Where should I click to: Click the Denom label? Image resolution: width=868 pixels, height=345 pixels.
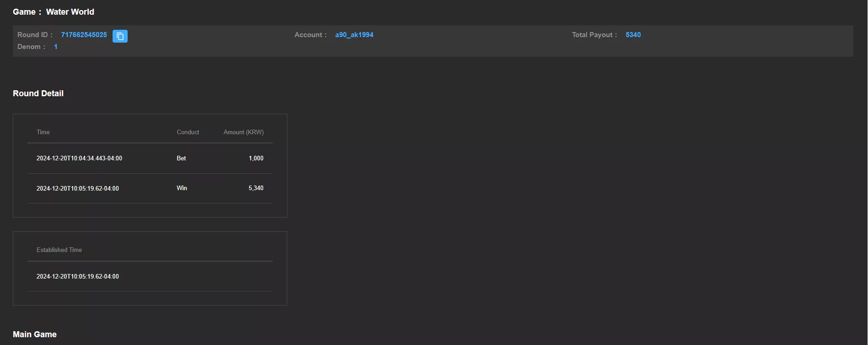(31, 47)
